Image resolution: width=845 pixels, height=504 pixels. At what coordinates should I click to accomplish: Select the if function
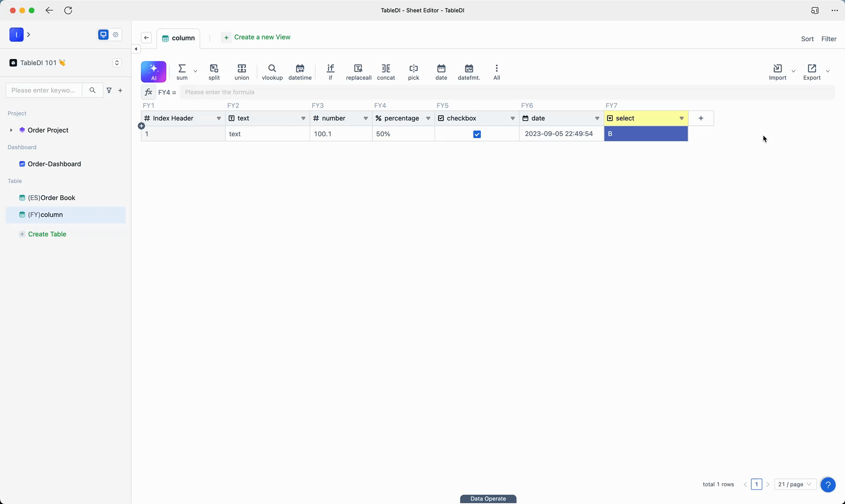tap(330, 72)
